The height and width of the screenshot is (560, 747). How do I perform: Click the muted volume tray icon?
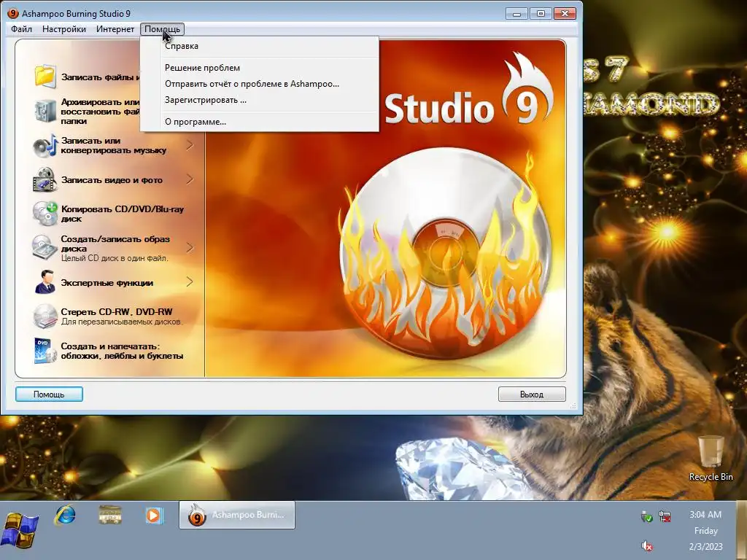pos(646,545)
